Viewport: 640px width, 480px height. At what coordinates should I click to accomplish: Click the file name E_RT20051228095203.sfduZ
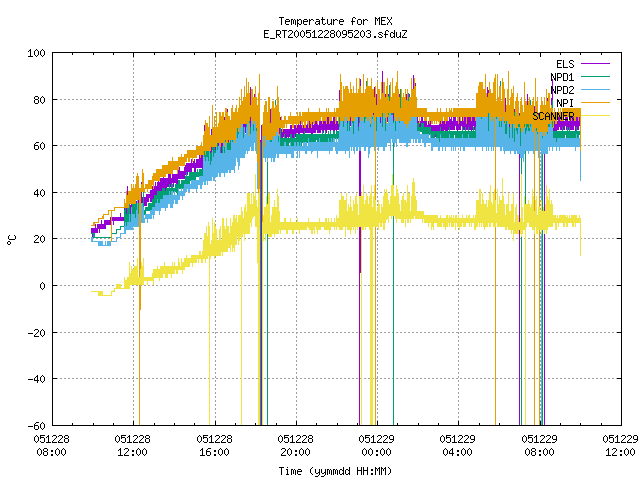pos(335,34)
